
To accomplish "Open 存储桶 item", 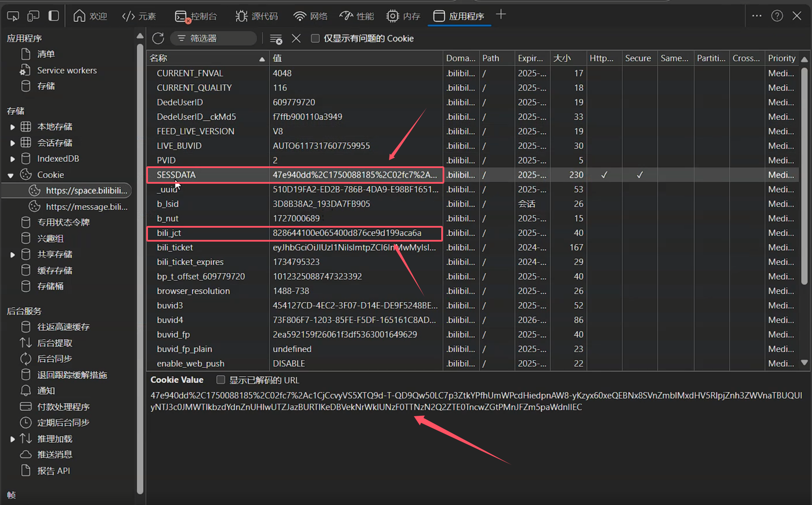I will pos(50,286).
